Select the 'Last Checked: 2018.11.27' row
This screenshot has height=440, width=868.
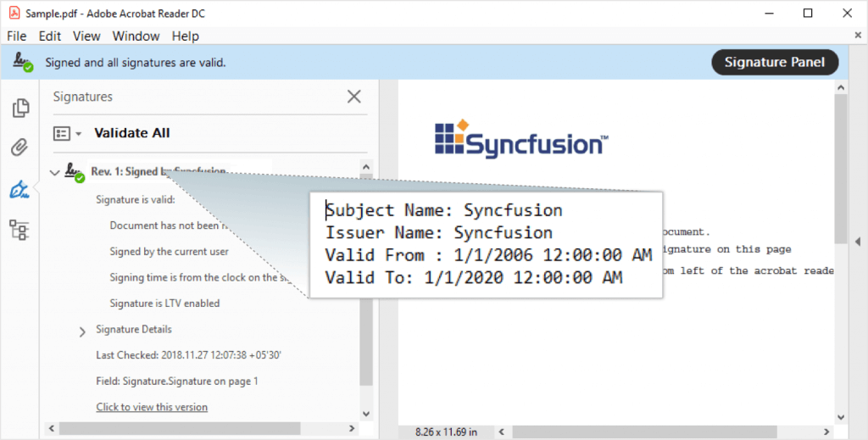click(x=188, y=354)
